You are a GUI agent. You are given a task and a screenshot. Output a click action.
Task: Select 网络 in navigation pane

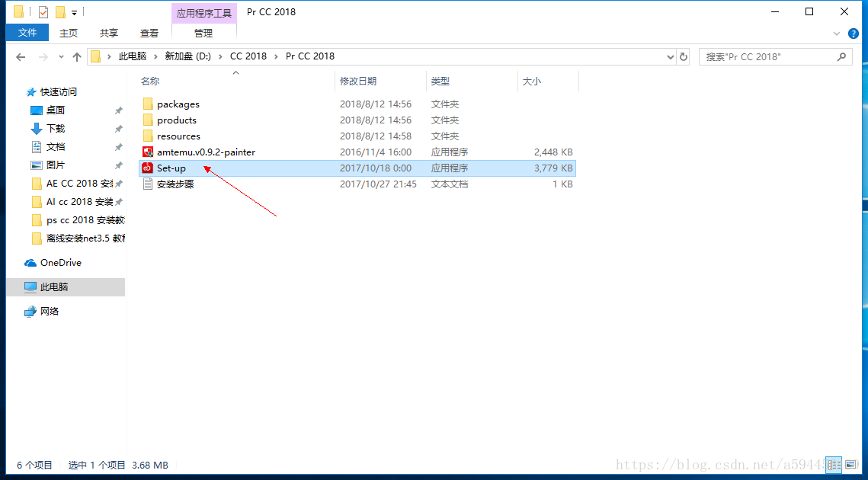tap(50, 311)
